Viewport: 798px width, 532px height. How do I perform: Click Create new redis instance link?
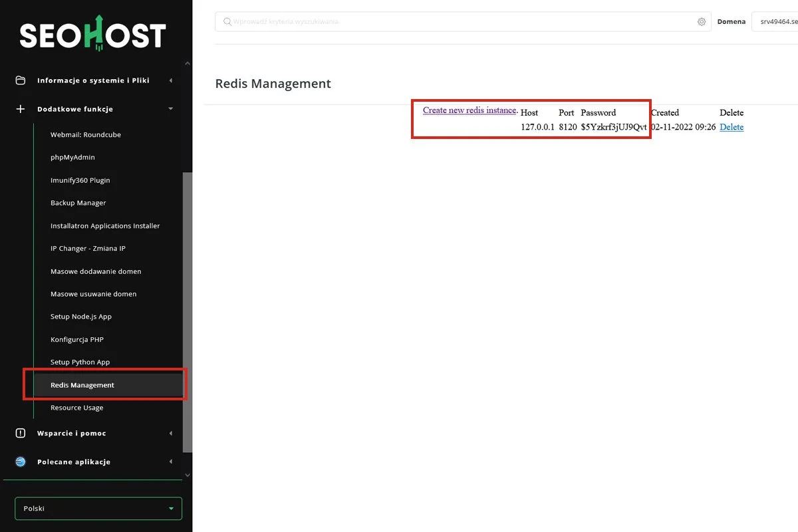(x=469, y=110)
